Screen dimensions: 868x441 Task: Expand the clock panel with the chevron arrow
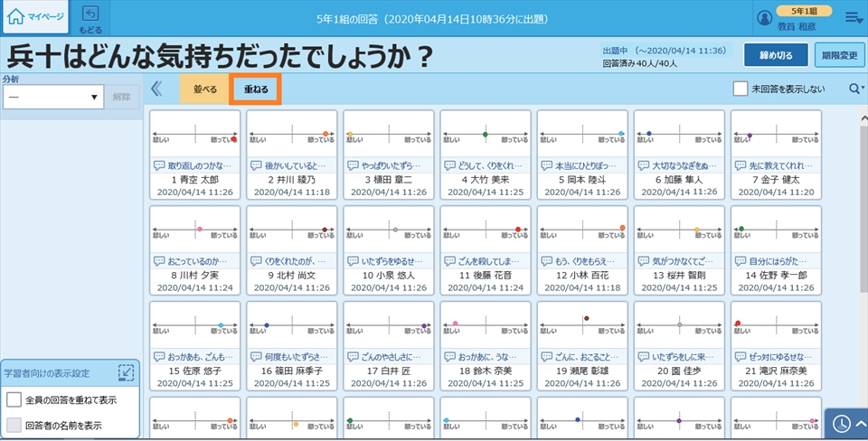860,424
